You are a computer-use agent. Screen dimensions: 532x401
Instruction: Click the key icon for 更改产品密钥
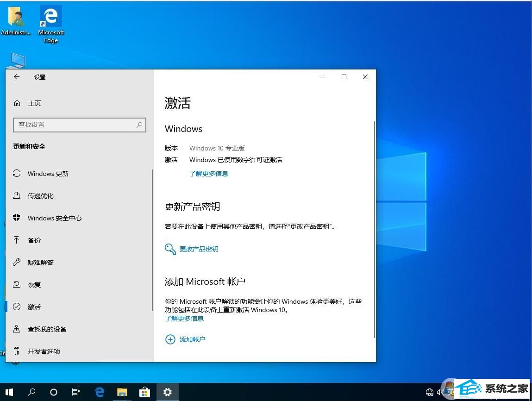click(x=170, y=249)
